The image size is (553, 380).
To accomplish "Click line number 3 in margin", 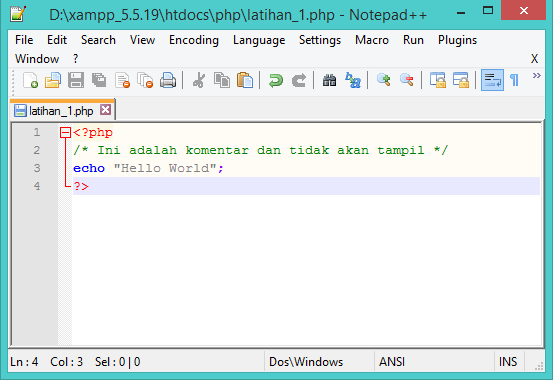I will point(37,168).
